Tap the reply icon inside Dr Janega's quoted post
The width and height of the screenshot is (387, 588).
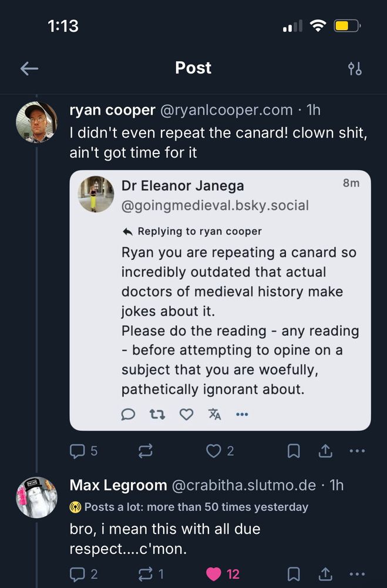click(x=128, y=415)
